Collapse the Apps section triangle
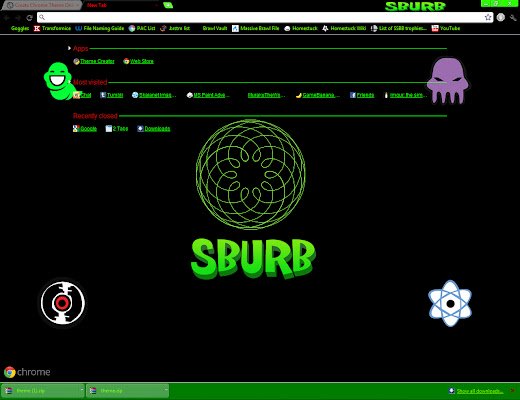Viewport: 520px width, 400px height. [69, 48]
